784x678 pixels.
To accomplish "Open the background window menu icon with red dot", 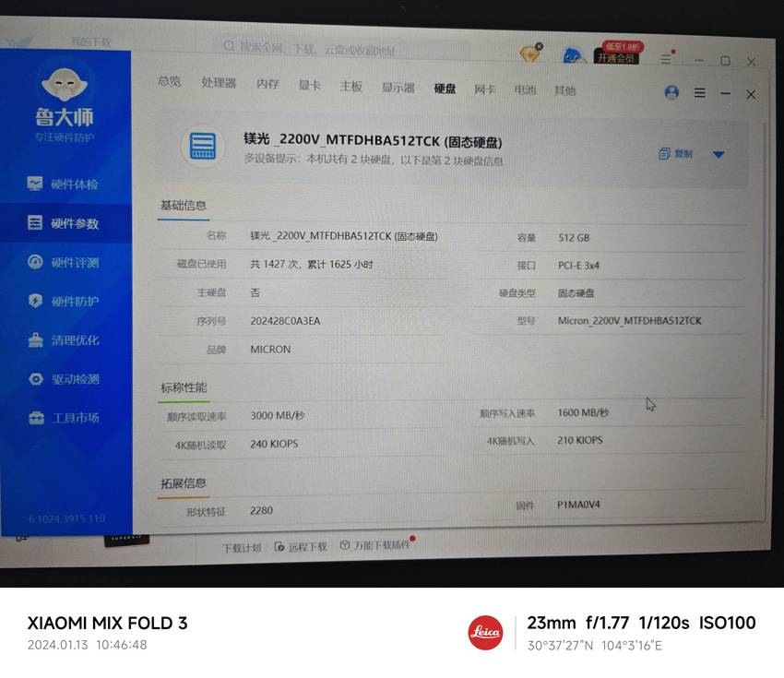I will click(x=668, y=58).
